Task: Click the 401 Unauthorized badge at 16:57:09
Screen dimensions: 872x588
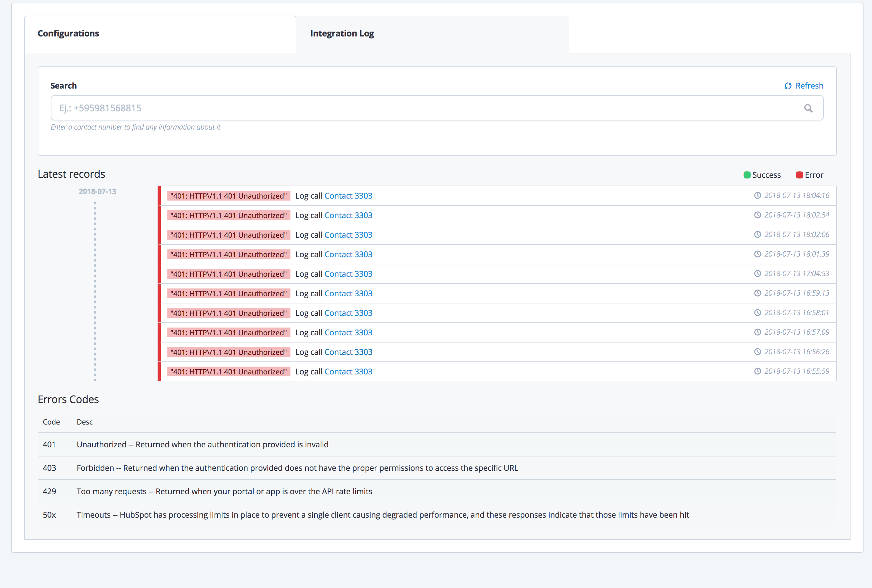Action: point(228,333)
